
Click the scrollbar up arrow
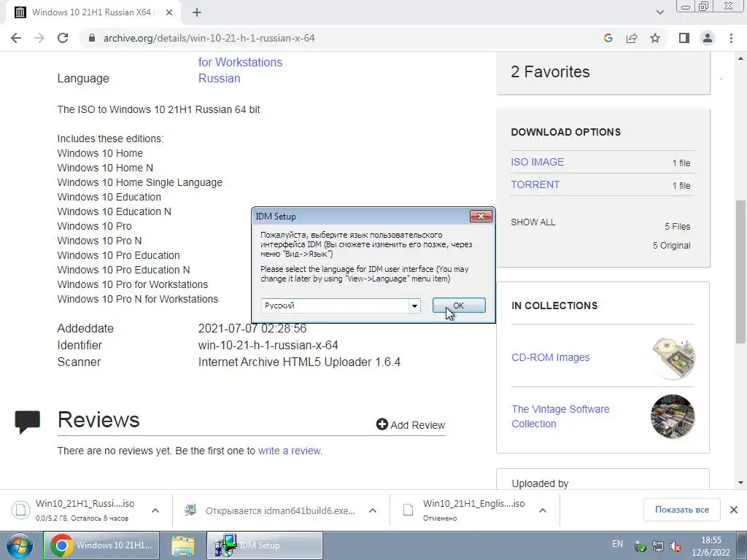point(740,58)
